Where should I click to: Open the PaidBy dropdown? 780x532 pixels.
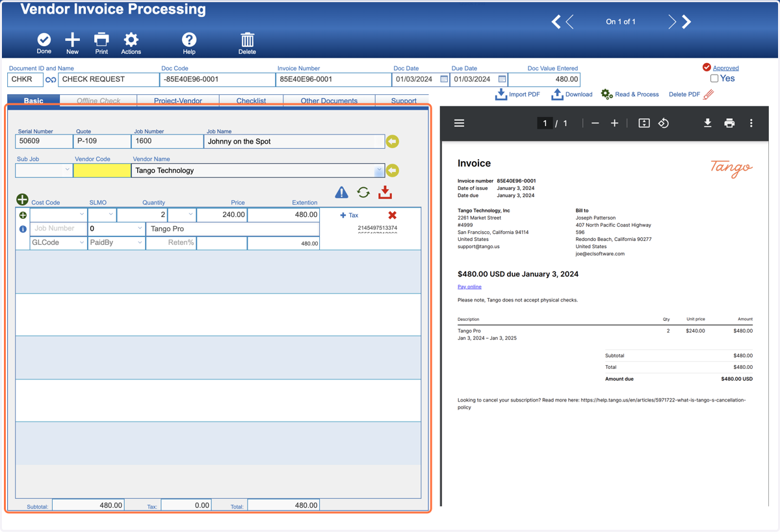[x=116, y=243]
